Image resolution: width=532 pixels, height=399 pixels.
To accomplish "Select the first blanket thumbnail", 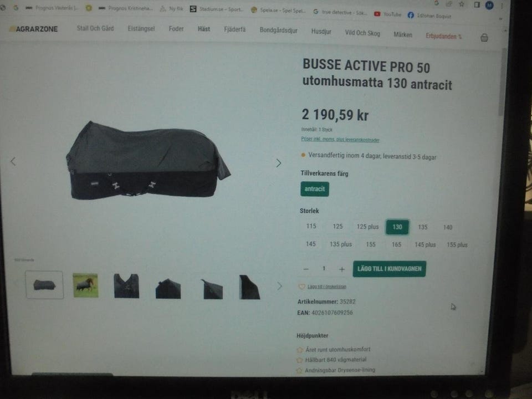I will coord(44,285).
